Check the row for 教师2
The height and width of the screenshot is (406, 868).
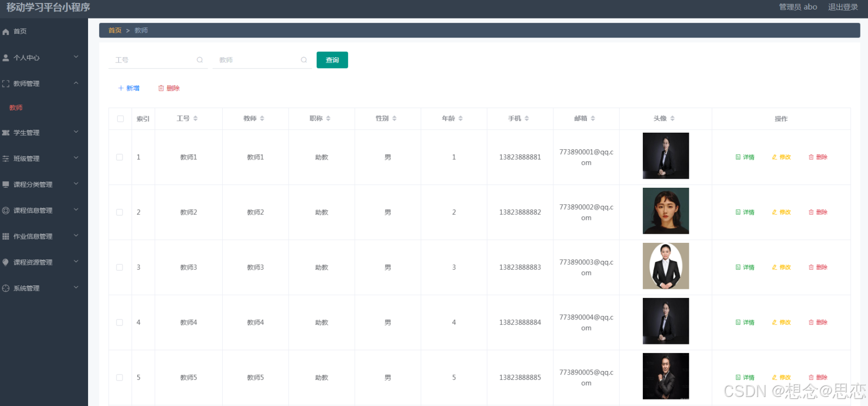point(120,212)
